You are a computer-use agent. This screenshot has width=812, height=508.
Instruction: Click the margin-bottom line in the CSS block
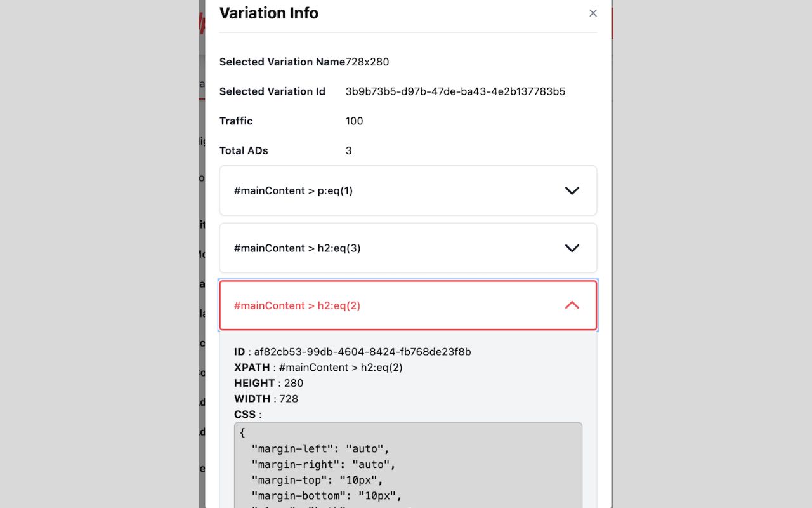tap(327, 495)
